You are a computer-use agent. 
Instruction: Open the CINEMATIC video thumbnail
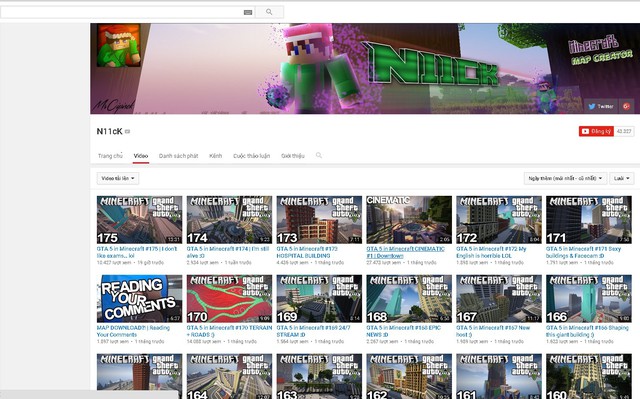pos(409,219)
